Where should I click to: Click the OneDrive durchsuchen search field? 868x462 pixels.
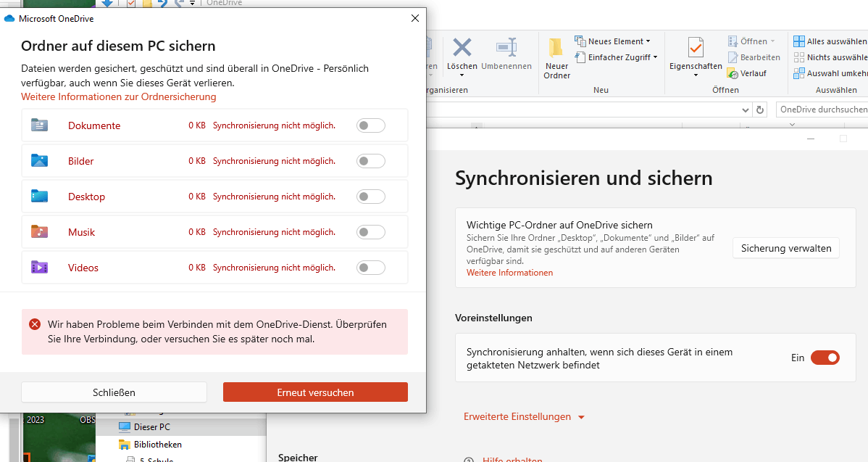point(822,110)
